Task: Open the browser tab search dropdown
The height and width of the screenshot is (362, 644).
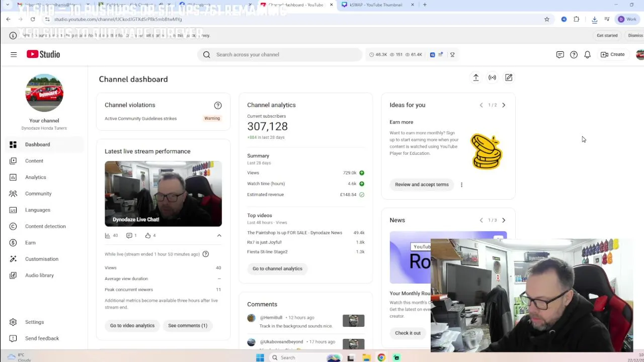Action: pyautogui.click(x=8, y=5)
